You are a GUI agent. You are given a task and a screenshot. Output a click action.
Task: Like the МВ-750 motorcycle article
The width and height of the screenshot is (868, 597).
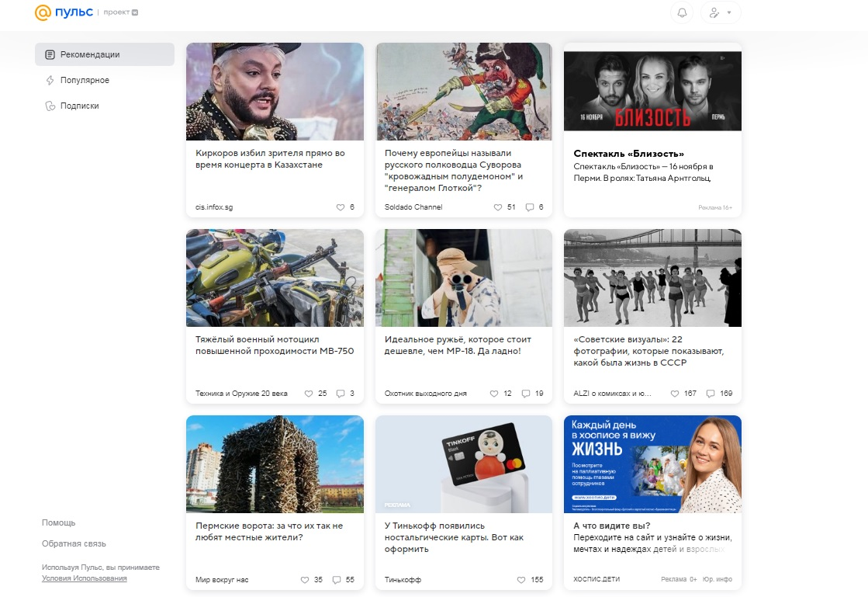(x=309, y=393)
